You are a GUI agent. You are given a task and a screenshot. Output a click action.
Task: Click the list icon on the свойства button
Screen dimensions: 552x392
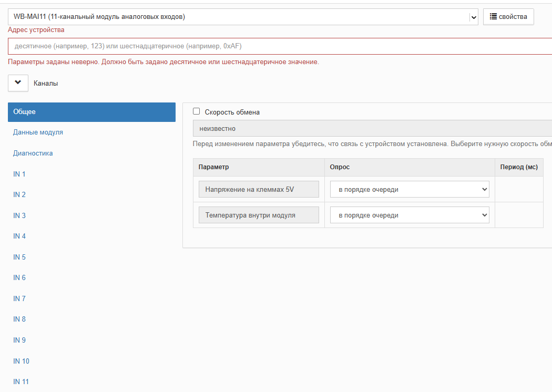pyautogui.click(x=493, y=17)
